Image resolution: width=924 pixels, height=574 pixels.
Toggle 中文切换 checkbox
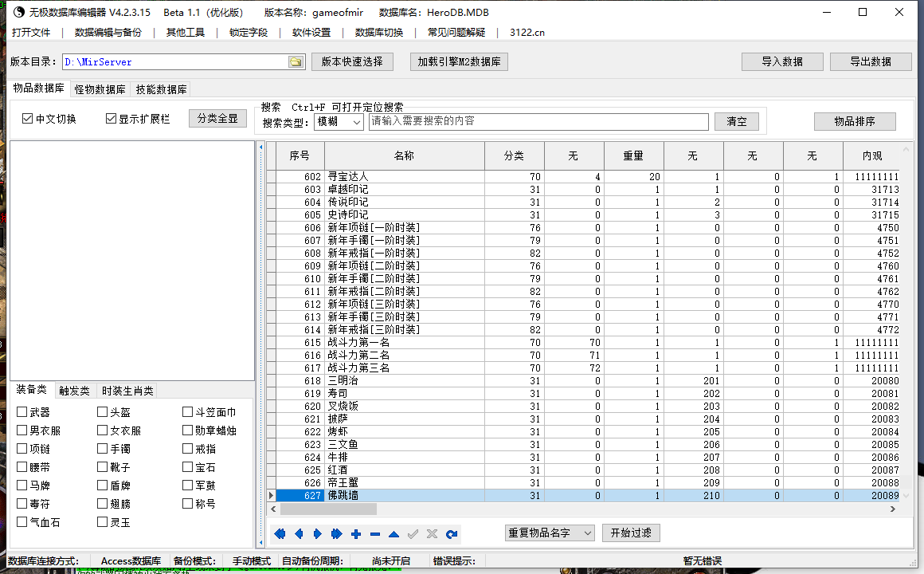[x=27, y=119]
